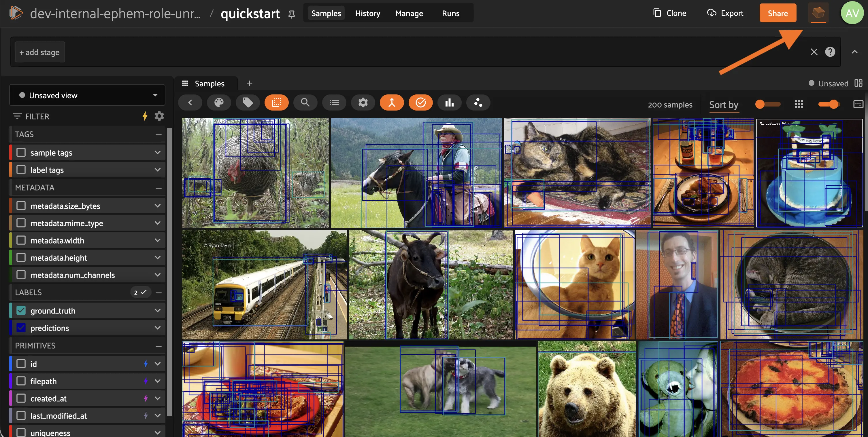
Task: Click the orange Share button
Action: (x=778, y=13)
